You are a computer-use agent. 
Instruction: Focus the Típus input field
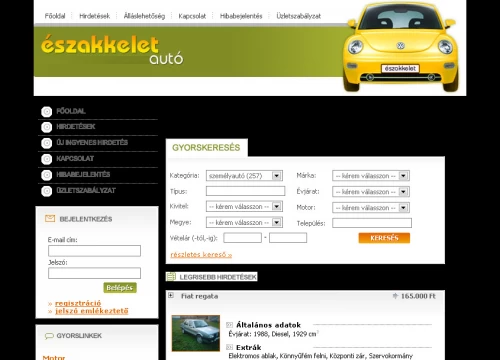pos(245,191)
